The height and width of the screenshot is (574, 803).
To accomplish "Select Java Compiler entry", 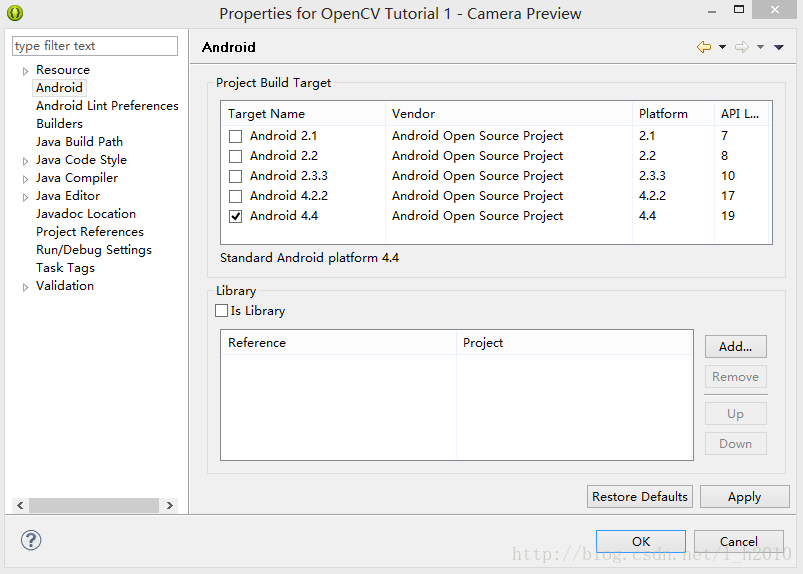I will (x=77, y=178).
